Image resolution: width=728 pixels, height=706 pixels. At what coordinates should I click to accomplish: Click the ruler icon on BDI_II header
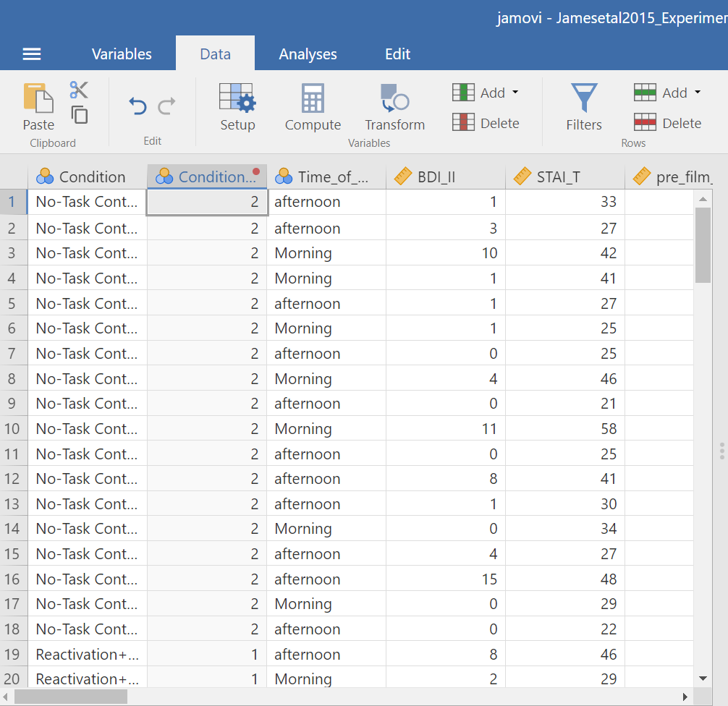pos(402,176)
